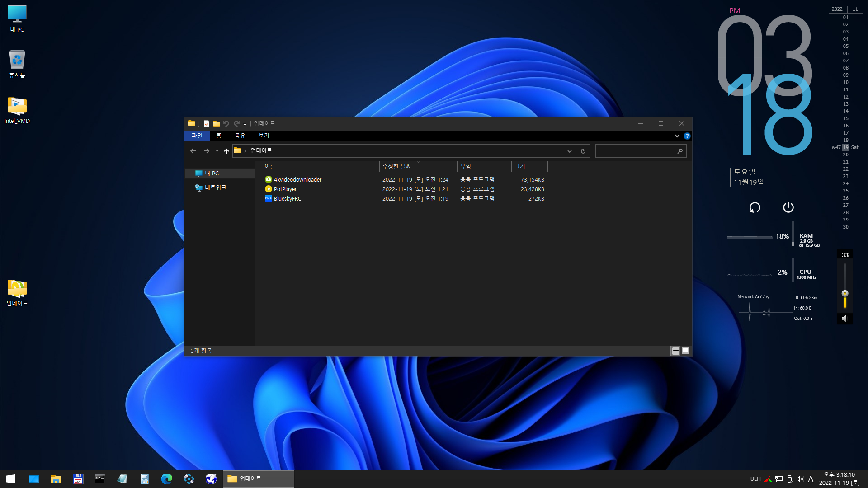Switch to the 공유 ribbon tab

pyautogui.click(x=240, y=136)
